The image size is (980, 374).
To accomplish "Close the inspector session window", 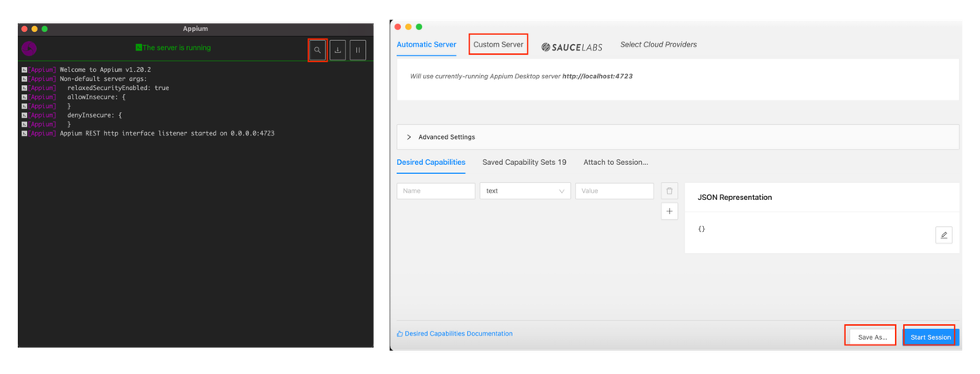I will pos(399,27).
